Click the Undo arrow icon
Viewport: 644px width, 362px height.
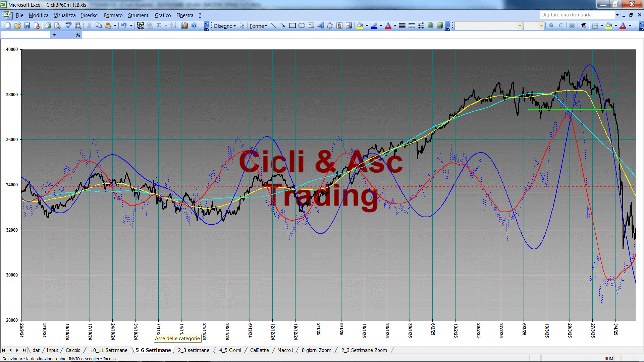[124, 25]
